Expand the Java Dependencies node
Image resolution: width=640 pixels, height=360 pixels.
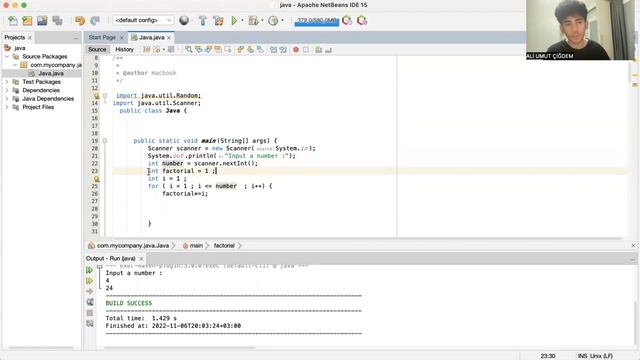(7, 99)
